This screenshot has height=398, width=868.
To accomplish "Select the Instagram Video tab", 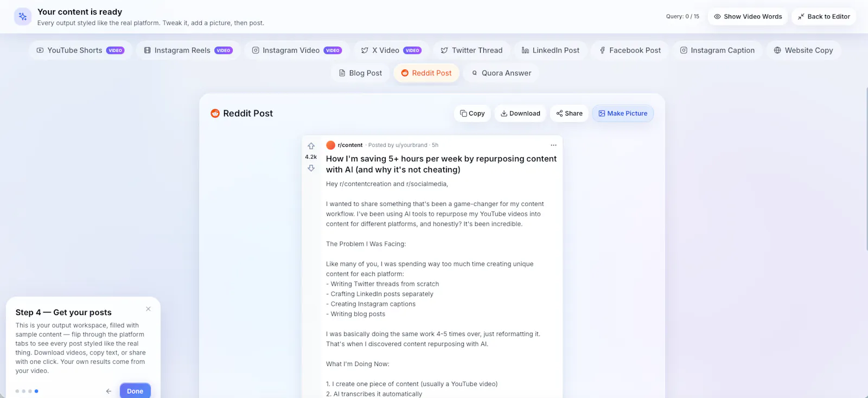I will pyautogui.click(x=296, y=50).
